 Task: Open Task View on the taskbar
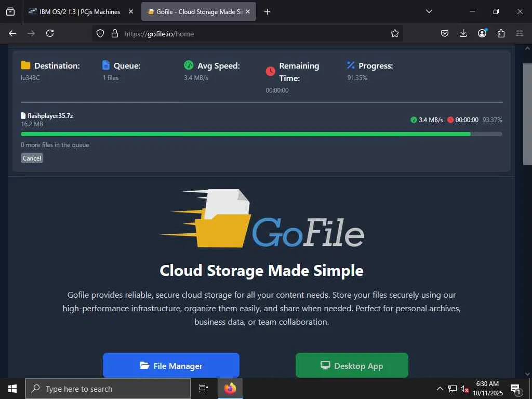pos(203,389)
